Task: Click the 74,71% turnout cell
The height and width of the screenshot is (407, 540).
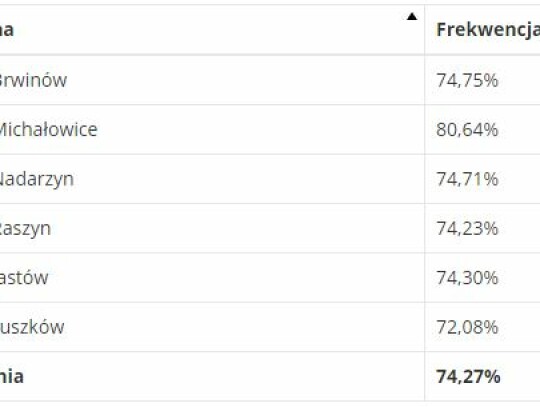Action: pyautogui.click(x=467, y=179)
